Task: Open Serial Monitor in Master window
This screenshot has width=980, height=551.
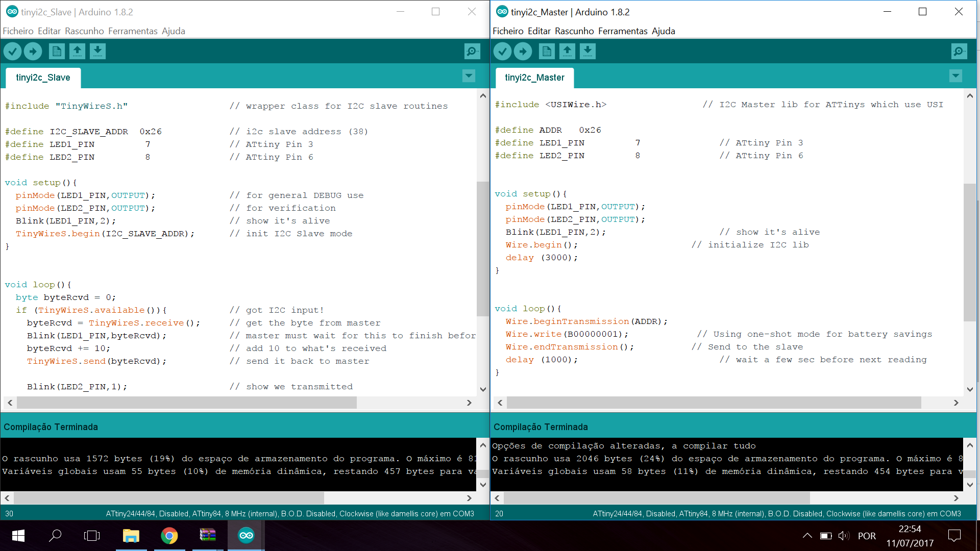Action: point(959,51)
